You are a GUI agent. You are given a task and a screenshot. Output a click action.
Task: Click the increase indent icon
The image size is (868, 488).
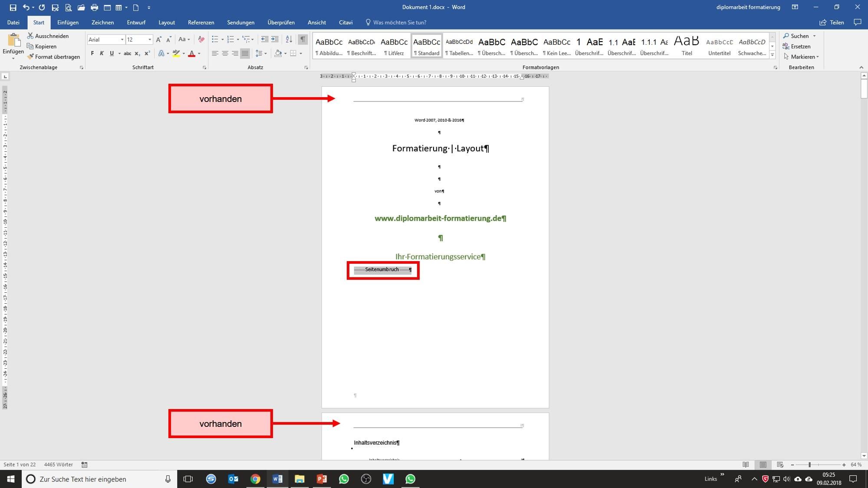point(275,39)
